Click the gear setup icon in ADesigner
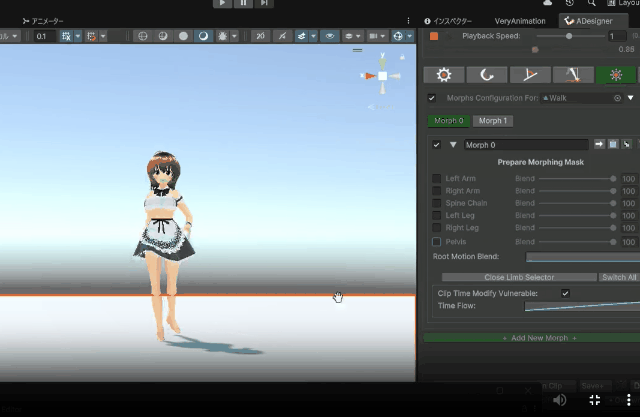The image size is (640, 417). [443, 75]
